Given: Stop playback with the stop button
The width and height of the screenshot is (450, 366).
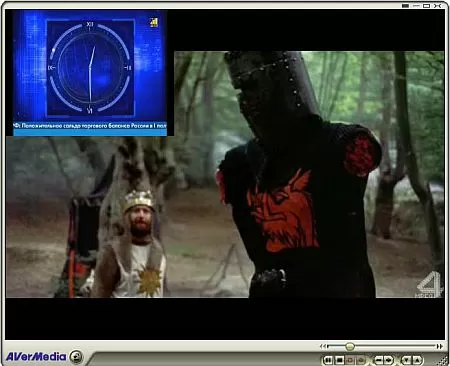Looking at the screenshot, I should (x=339, y=360).
